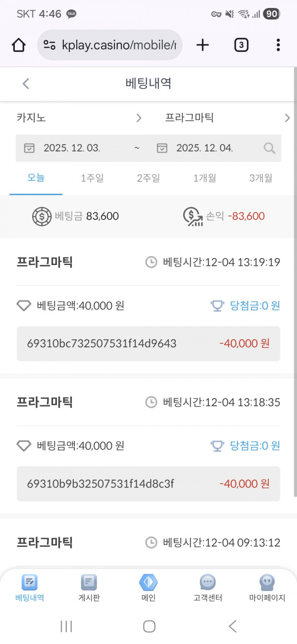Open a new browser tab with plus button
The image size is (297, 644).
pos(202,45)
